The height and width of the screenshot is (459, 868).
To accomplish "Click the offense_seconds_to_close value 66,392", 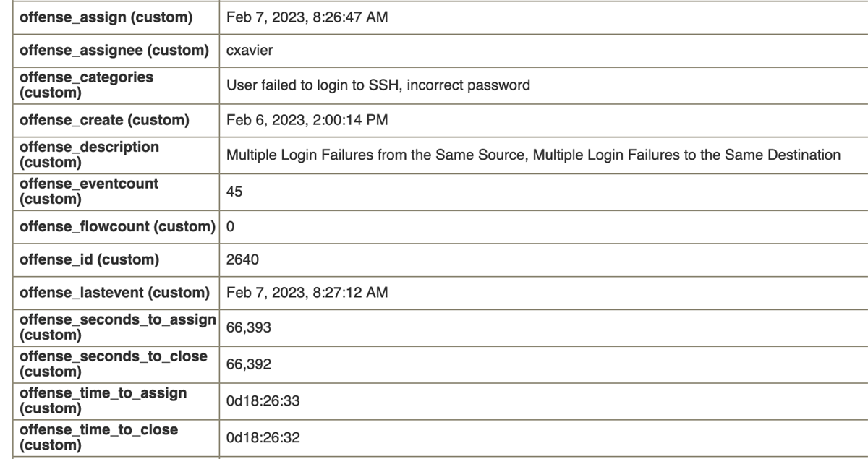I will pos(248,364).
